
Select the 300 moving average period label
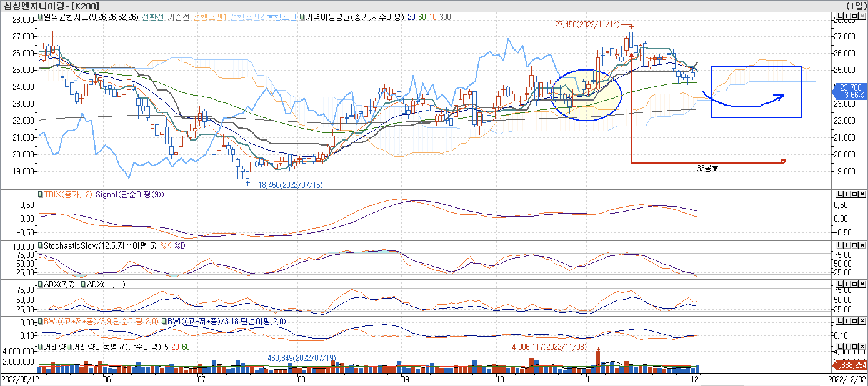(x=445, y=17)
